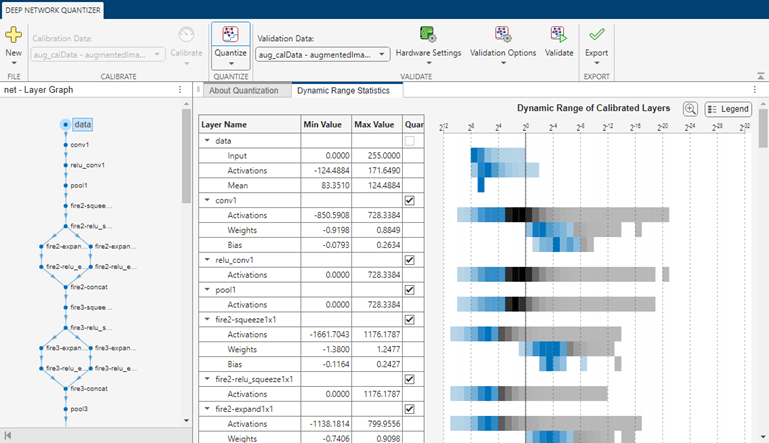Collapse the fire2-squeeze1x1 row
The image size is (769, 443).
click(206, 320)
